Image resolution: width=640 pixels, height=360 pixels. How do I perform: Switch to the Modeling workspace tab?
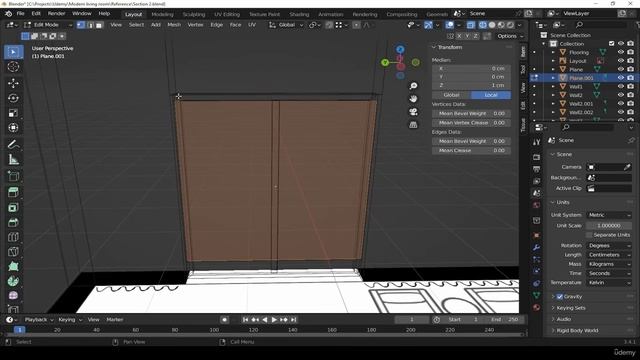coord(162,14)
